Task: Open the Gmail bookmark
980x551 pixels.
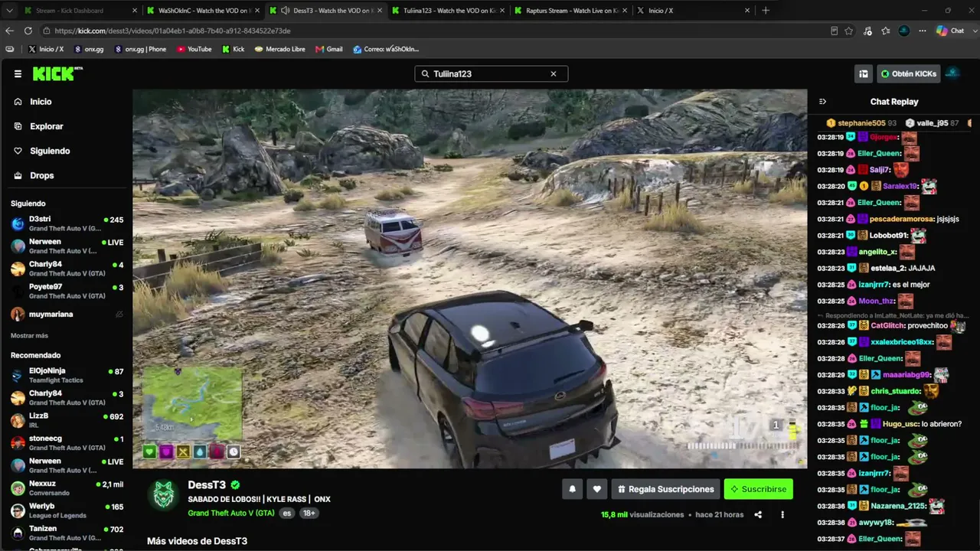Action: [x=328, y=49]
